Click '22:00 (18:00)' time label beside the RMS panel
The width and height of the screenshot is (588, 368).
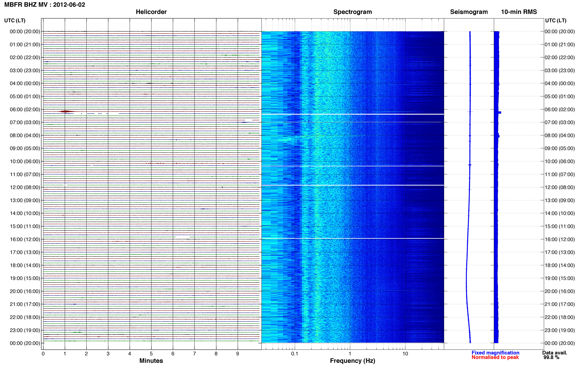coord(560,317)
